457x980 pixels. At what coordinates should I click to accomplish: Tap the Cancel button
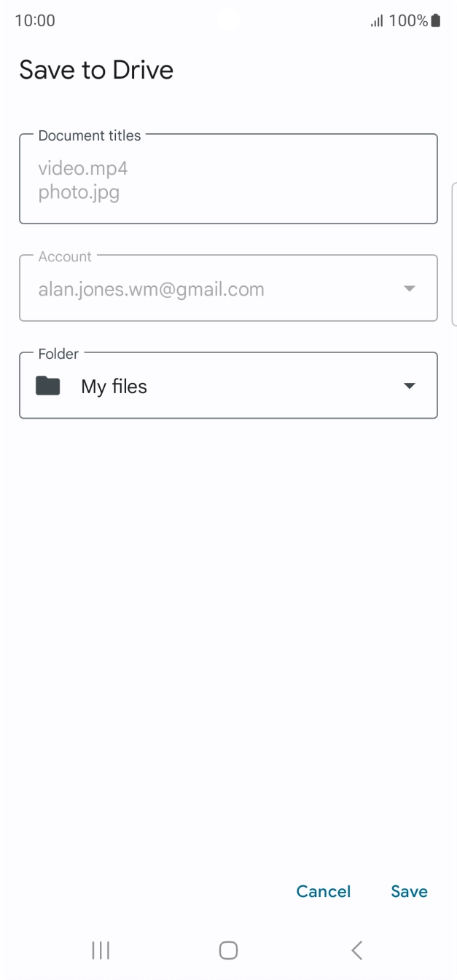(x=324, y=891)
